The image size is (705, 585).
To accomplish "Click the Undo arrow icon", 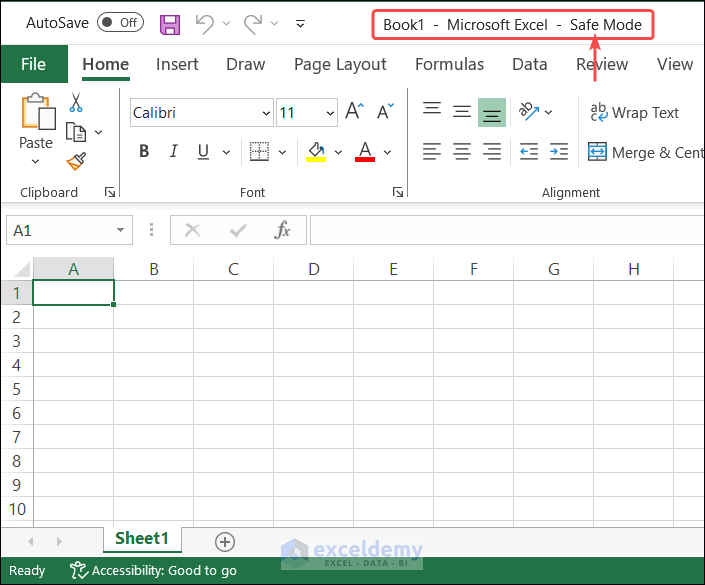I will click(x=205, y=24).
